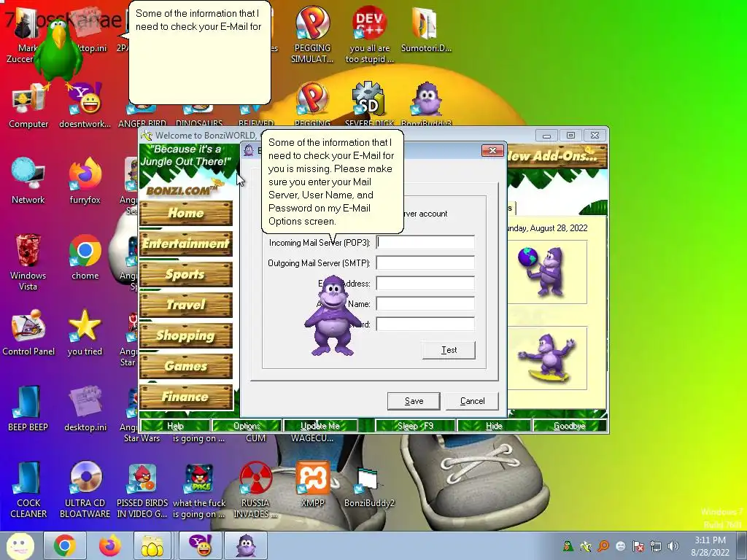Go to Home in BonziWORLD sidebar
Image resolution: width=747 pixels, height=560 pixels.
186,213
